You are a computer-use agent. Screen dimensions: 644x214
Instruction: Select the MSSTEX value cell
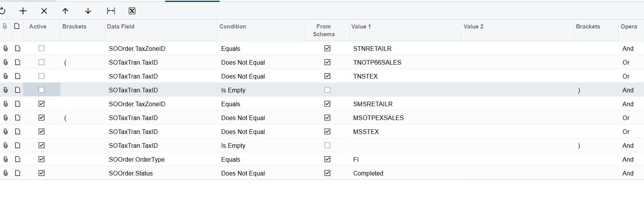tap(405, 132)
